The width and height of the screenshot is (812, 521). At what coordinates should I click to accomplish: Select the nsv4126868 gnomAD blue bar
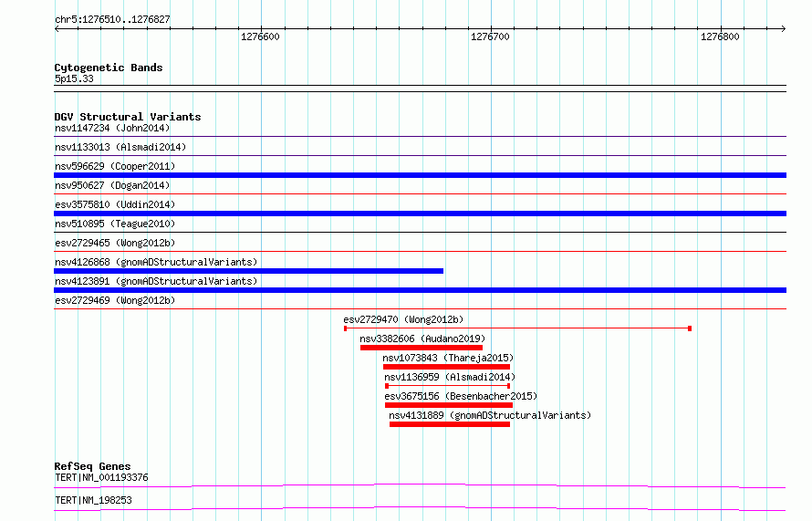pyautogui.click(x=248, y=271)
